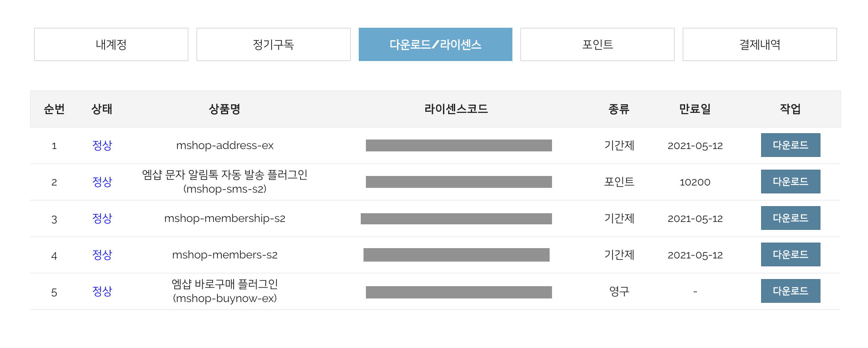
Task: Click the 정상 link in row 5
Action: click(102, 291)
